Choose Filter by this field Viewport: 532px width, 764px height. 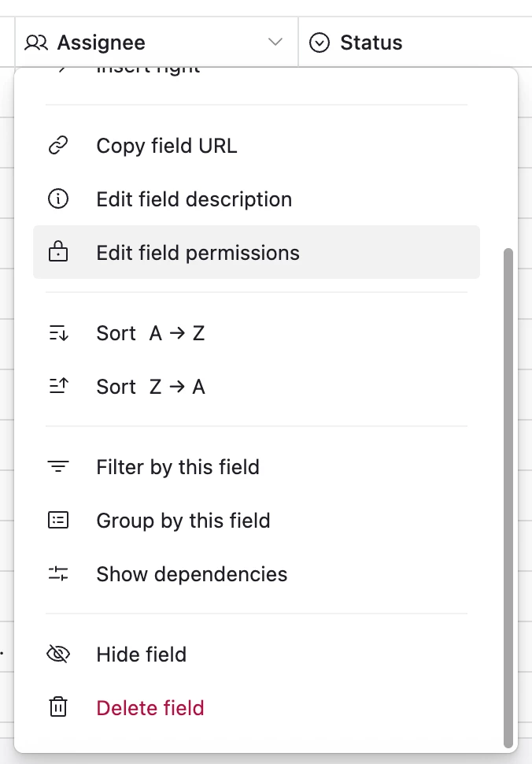[177, 467]
